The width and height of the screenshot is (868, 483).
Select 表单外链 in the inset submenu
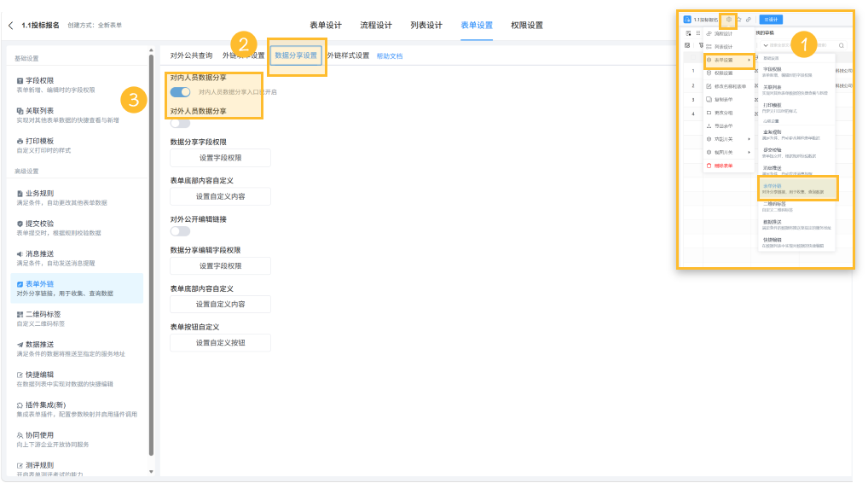point(797,189)
